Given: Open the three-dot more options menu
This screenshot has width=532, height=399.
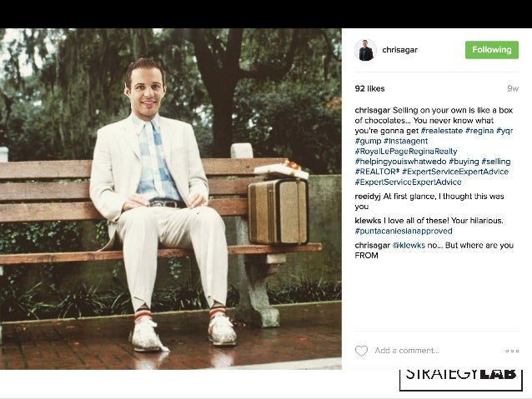Looking at the screenshot, I should (x=512, y=351).
